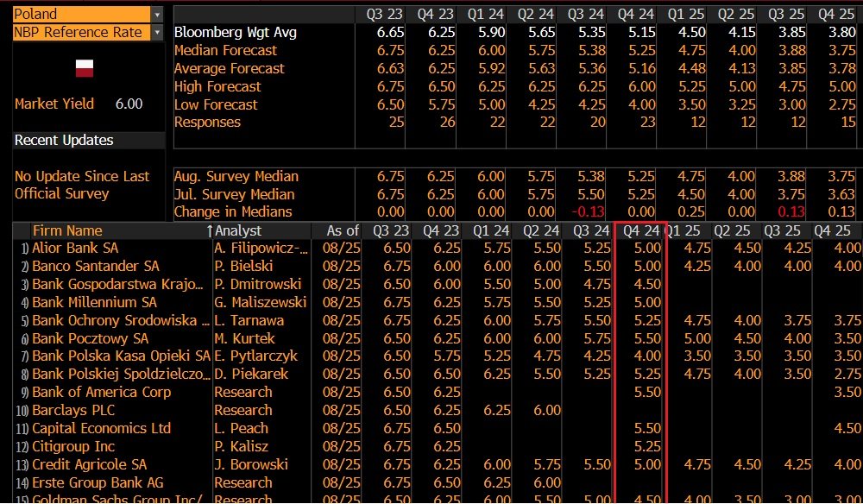The height and width of the screenshot is (504, 863).
Task: Click analyst P. Bielski name
Action: coord(243,267)
